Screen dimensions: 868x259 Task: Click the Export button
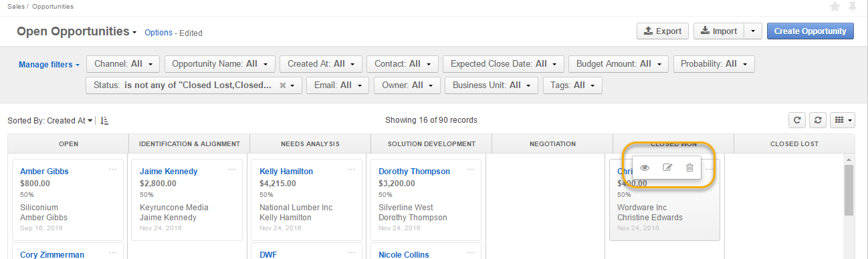point(663,31)
